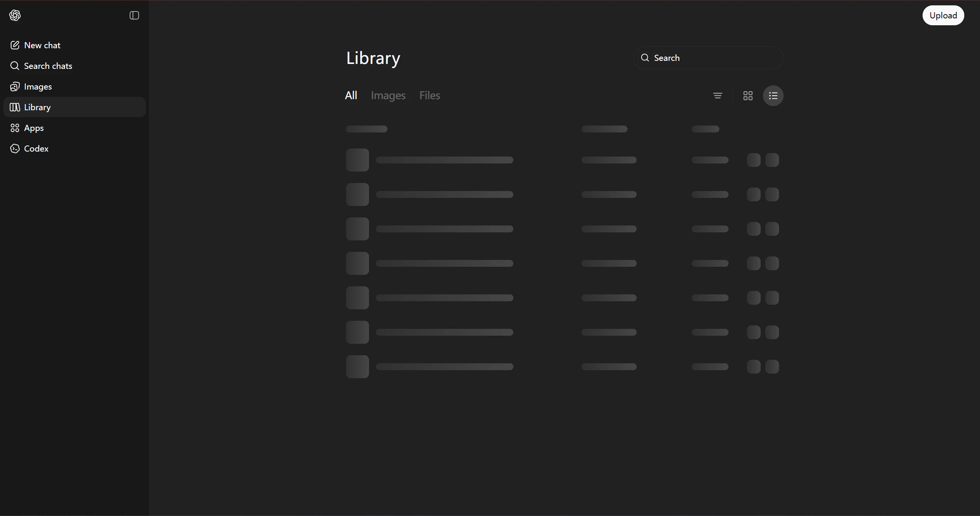This screenshot has height=516, width=980.
Task: Switch to grid view layout
Action: 748,96
